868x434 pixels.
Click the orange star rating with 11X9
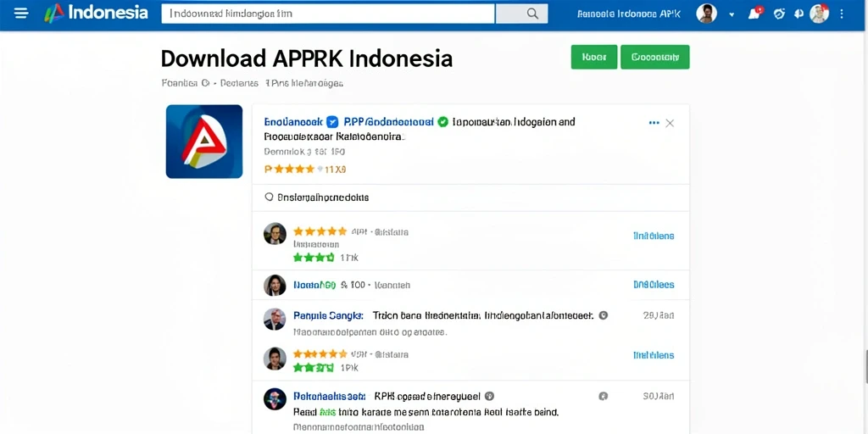pyautogui.click(x=305, y=170)
